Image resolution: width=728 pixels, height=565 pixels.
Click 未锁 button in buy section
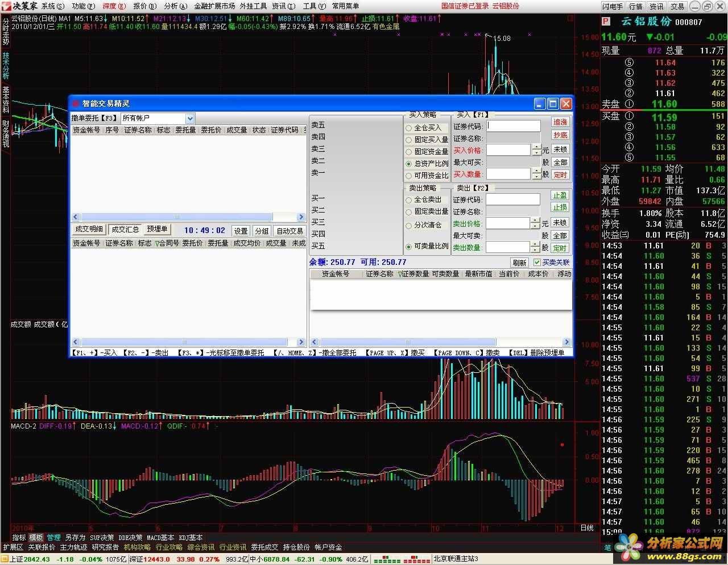pos(560,149)
